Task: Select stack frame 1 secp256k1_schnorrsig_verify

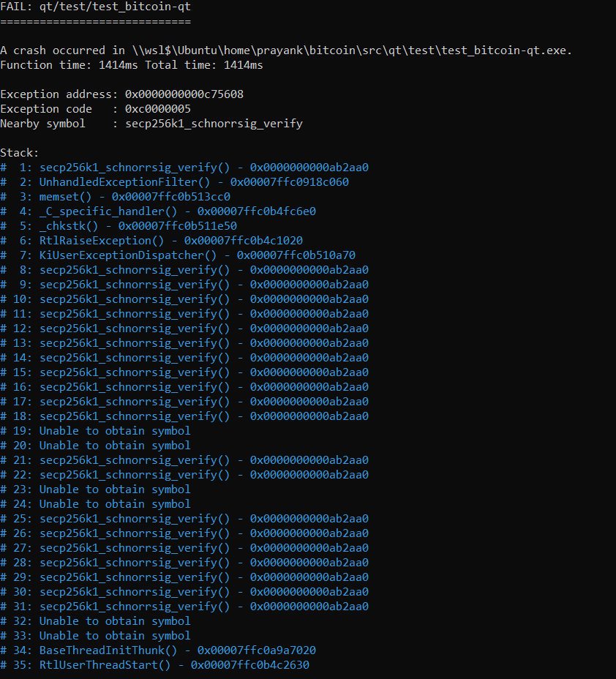Action: 184,168
